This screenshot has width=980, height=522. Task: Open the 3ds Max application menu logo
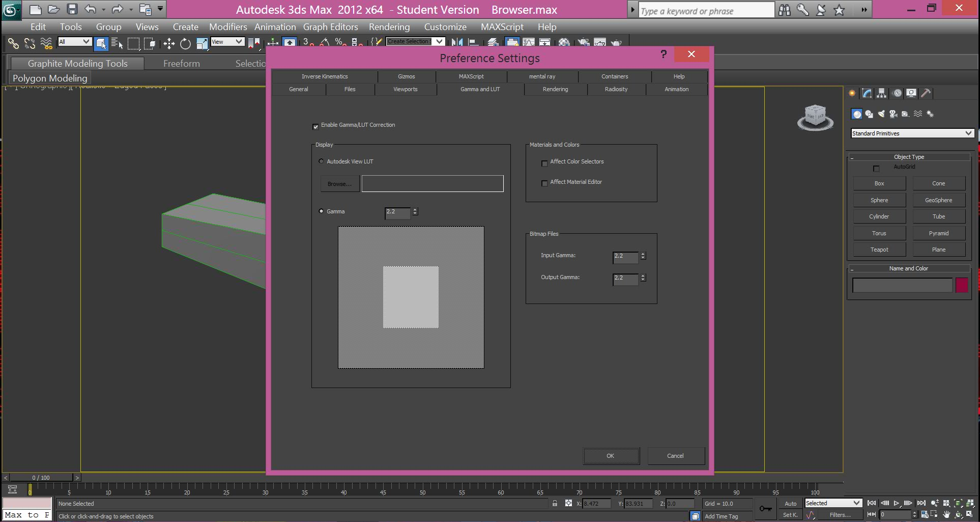click(11, 9)
